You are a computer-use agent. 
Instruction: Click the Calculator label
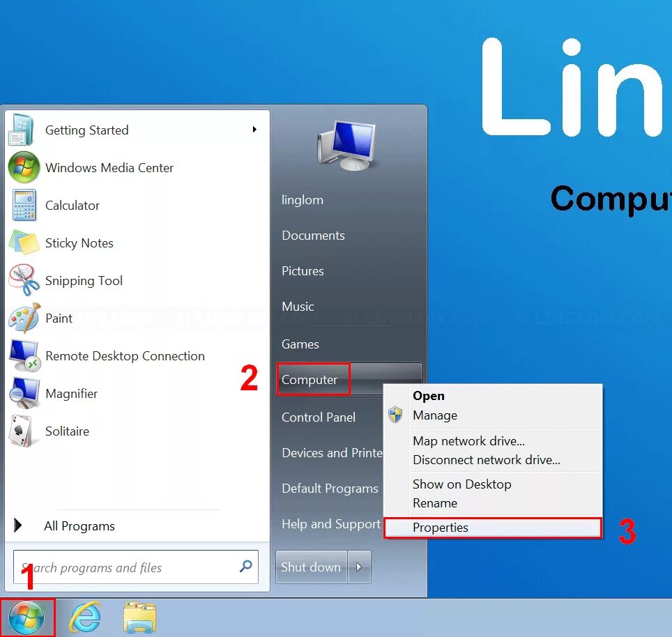tap(72, 205)
